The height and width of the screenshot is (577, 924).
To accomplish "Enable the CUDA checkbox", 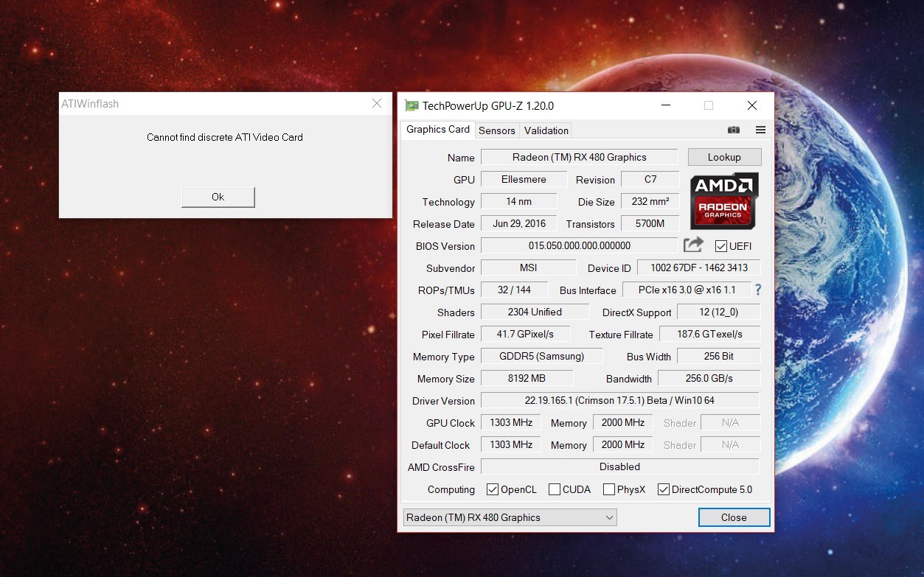I will tap(555, 489).
